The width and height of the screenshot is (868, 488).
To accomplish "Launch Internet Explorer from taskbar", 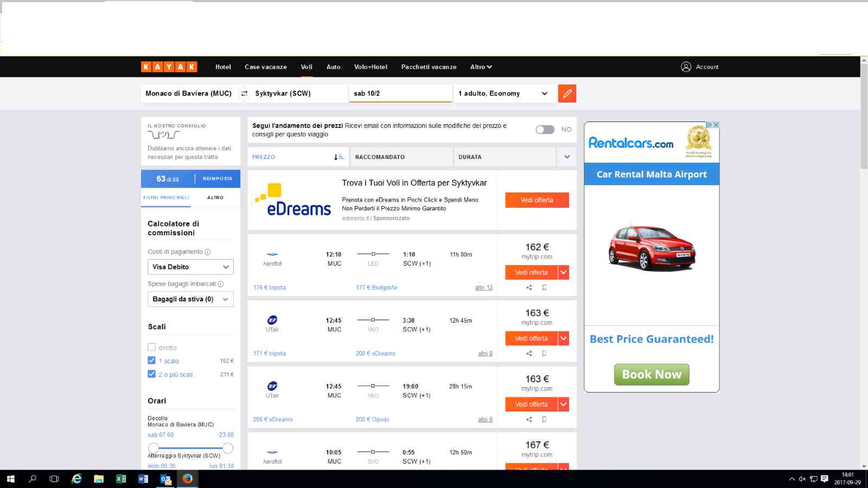I will [77, 479].
